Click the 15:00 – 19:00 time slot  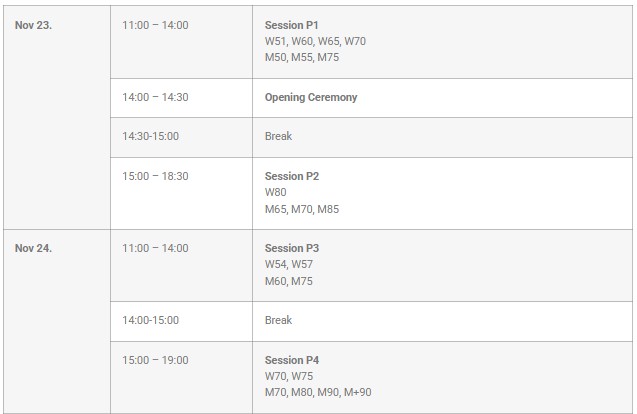click(x=155, y=360)
